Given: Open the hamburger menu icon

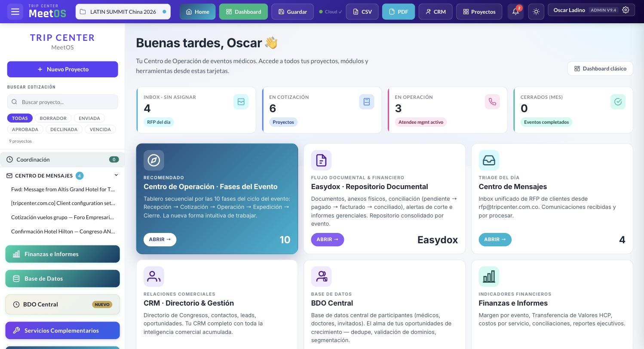Looking at the screenshot, I should (15, 12).
